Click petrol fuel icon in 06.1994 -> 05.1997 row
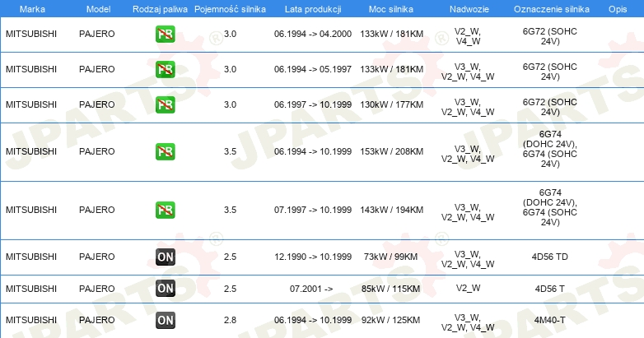 tap(165, 69)
